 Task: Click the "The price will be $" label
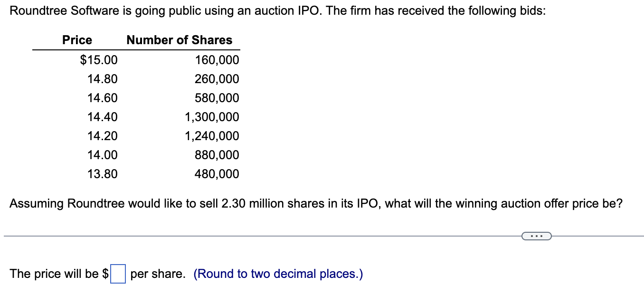59,274
